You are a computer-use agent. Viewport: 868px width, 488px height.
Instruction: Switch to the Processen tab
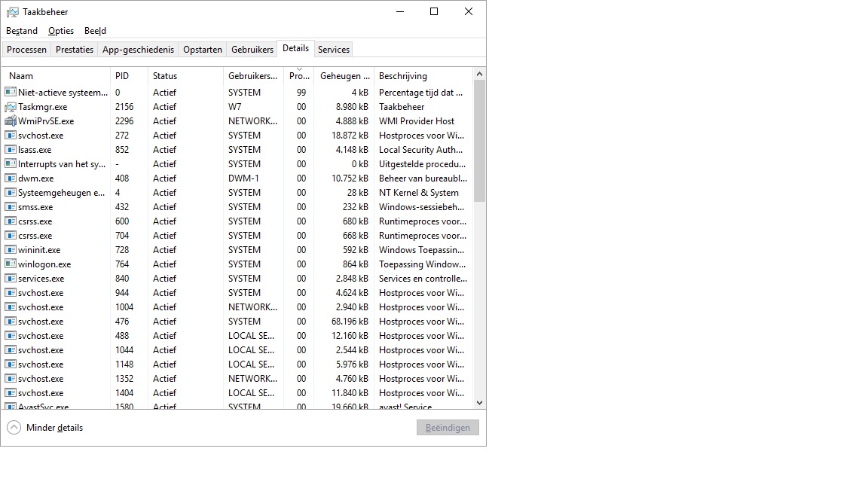pyautogui.click(x=26, y=50)
